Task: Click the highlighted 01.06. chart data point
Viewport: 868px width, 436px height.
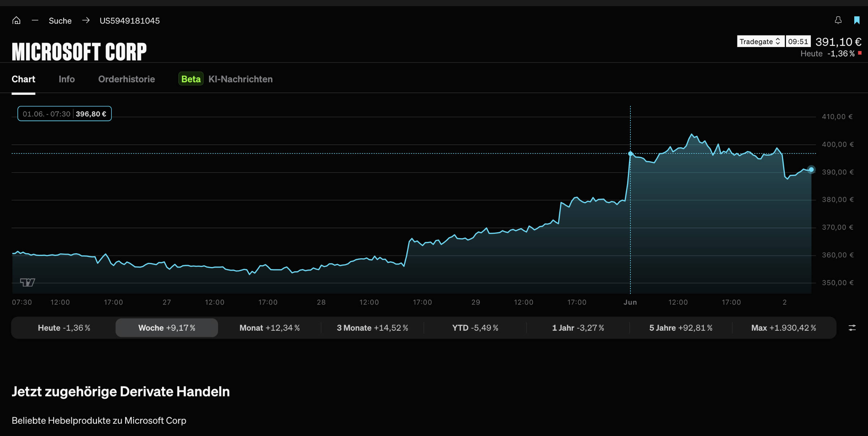Action: (630, 154)
